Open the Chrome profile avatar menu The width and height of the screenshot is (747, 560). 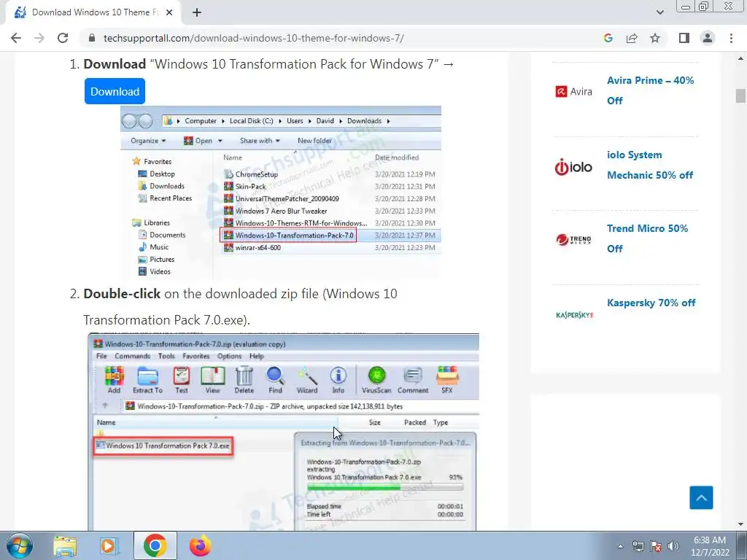coord(708,38)
